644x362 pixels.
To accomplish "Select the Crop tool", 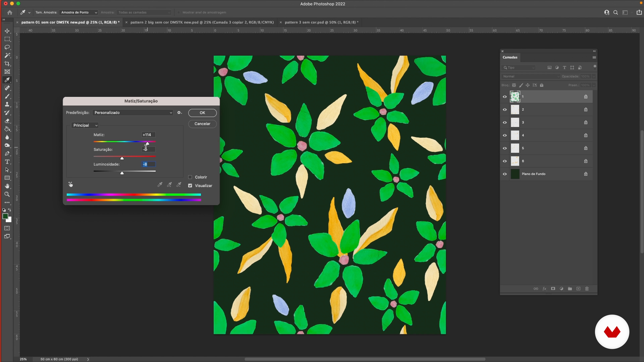I will tap(7, 64).
